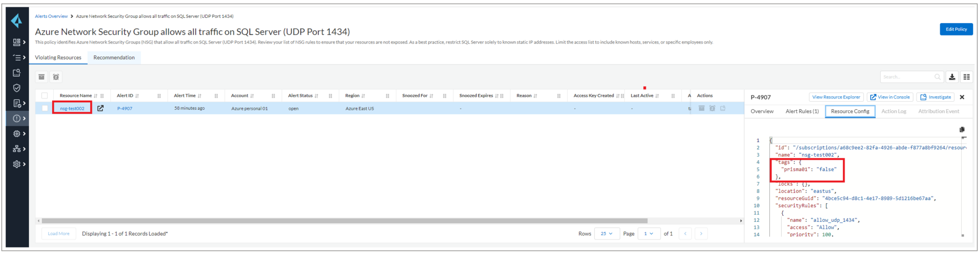This screenshot has width=980, height=254.
Task: Click the dismiss icon in Actions column
Action: click(701, 108)
